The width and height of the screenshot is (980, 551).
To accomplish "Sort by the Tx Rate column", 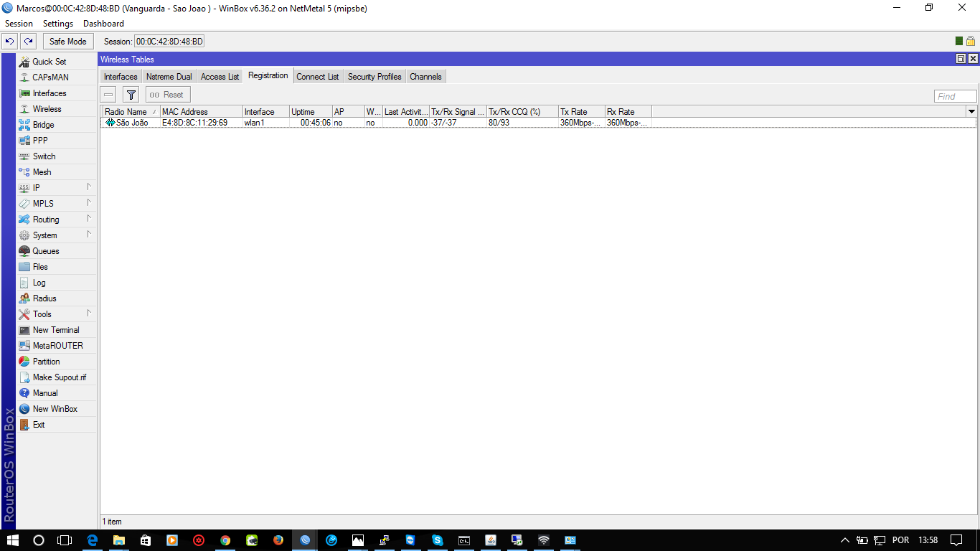I will coord(582,112).
